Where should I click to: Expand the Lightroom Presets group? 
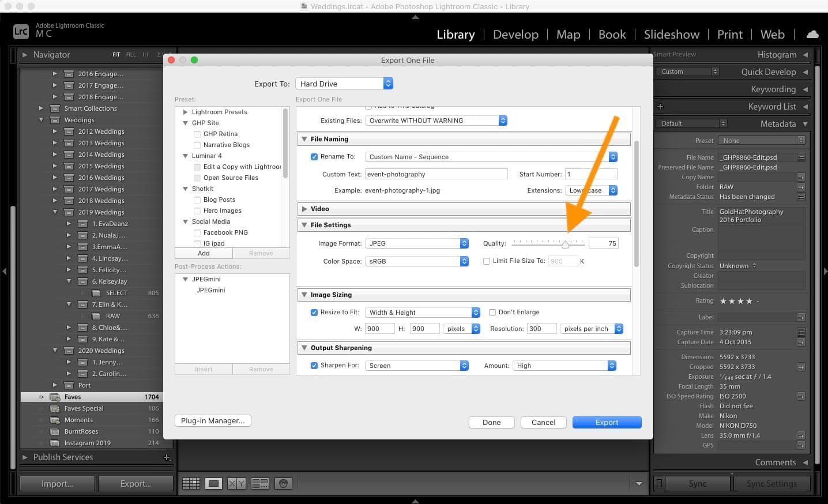(186, 112)
